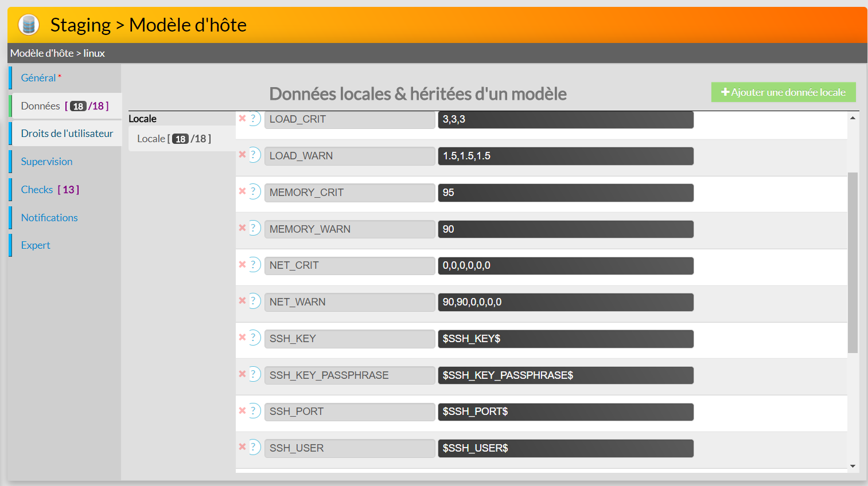868x486 pixels.
Task: Open the Général tab
Action: 38,78
